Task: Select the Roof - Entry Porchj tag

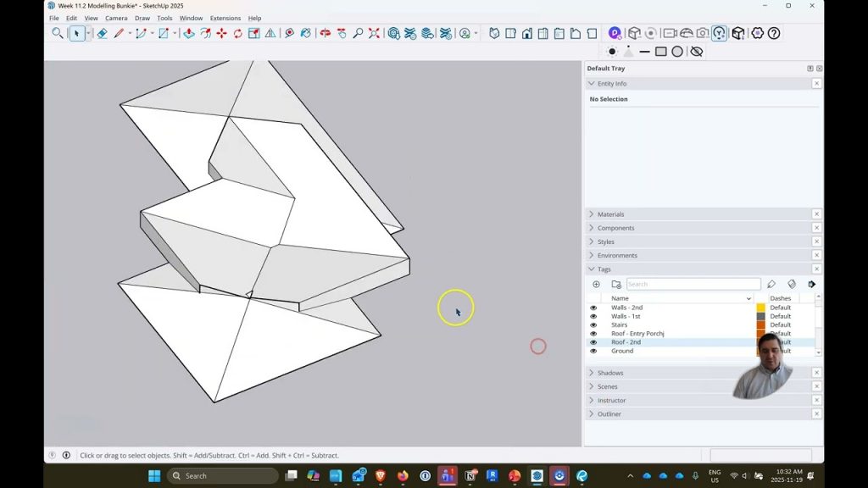Action: pyautogui.click(x=637, y=334)
